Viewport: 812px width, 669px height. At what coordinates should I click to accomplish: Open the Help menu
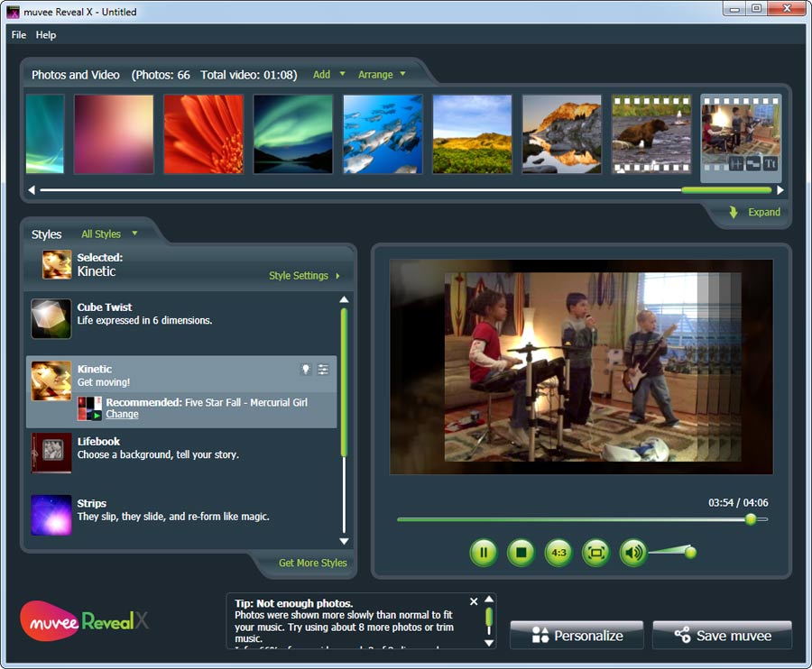tap(46, 35)
